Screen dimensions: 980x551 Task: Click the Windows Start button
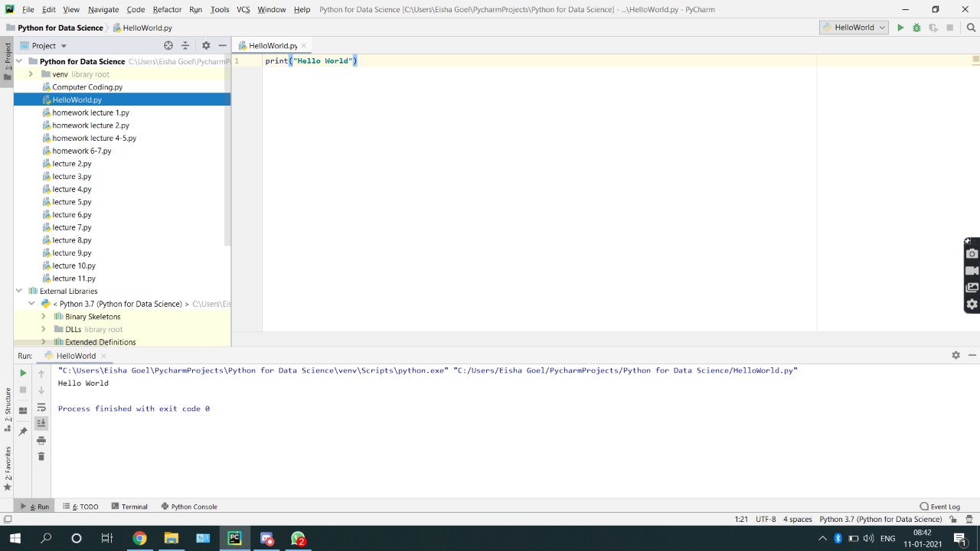point(15,538)
